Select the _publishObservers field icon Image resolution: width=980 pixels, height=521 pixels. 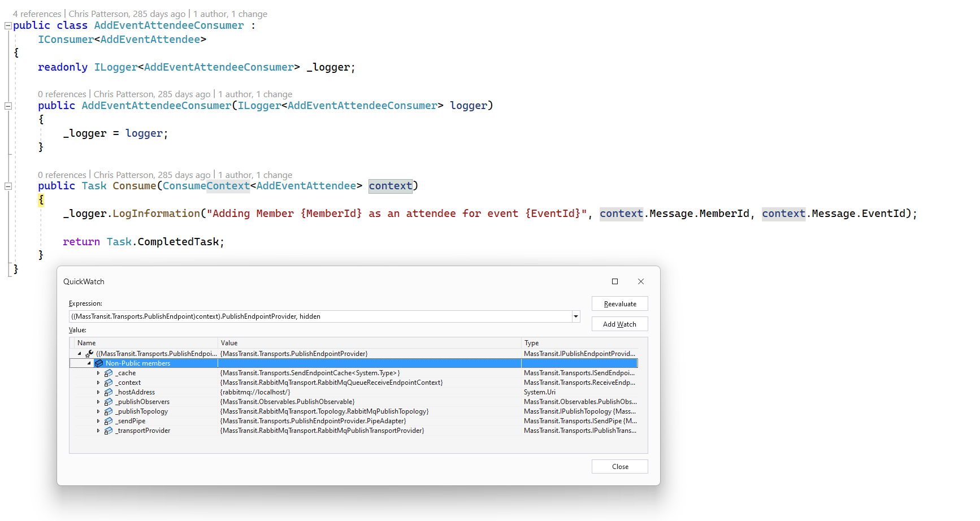click(x=109, y=402)
